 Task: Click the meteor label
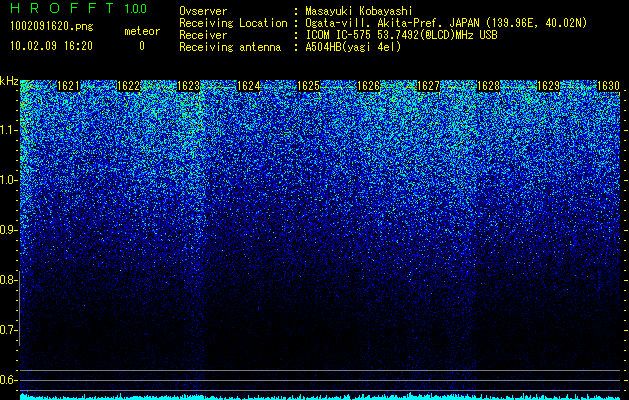tap(142, 31)
